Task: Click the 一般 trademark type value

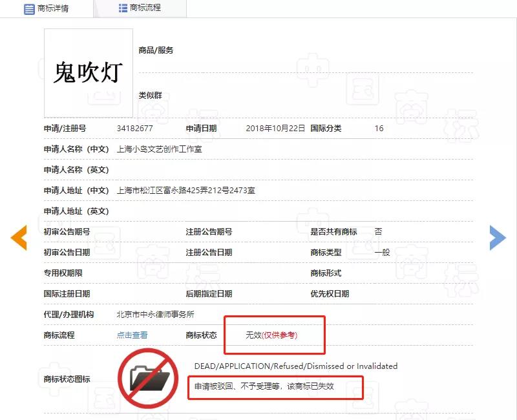Action: click(x=382, y=252)
